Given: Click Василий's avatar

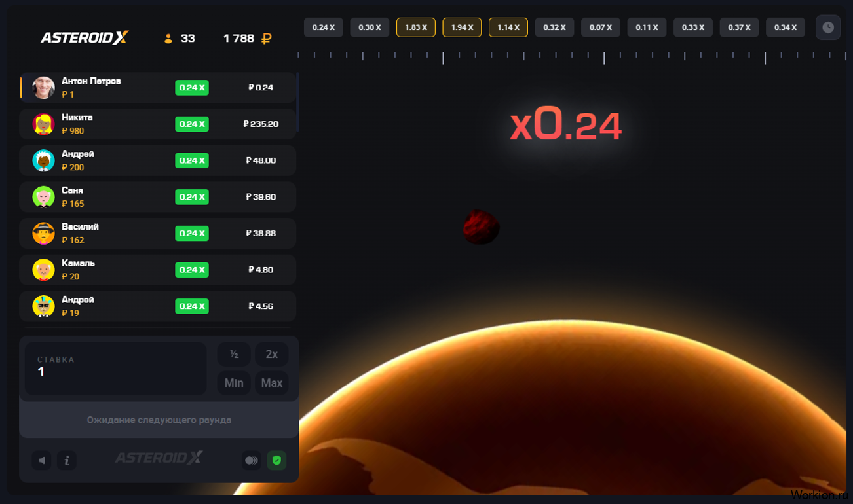Looking at the screenshot, I should point(44,233).
